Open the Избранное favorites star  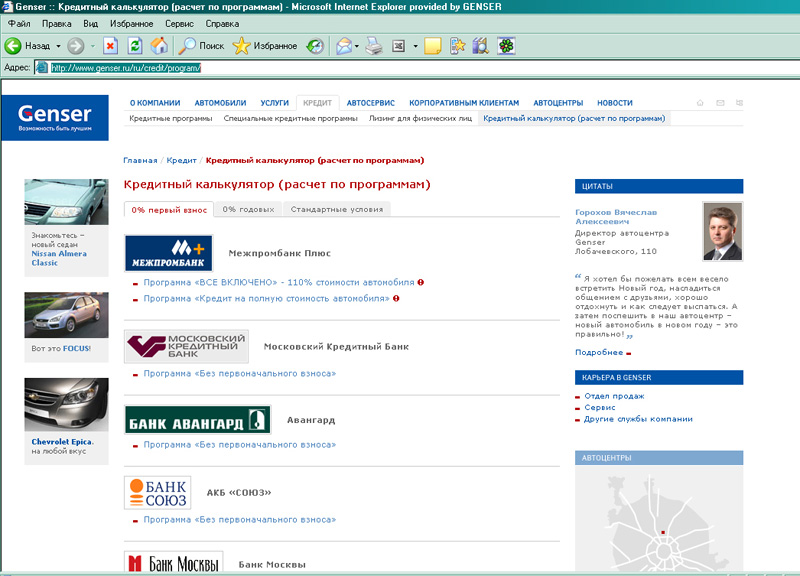click(x=265, y=46)
